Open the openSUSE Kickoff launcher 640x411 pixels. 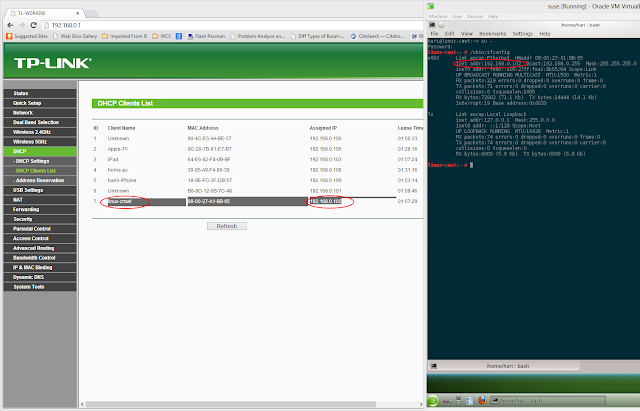[433, 401]
